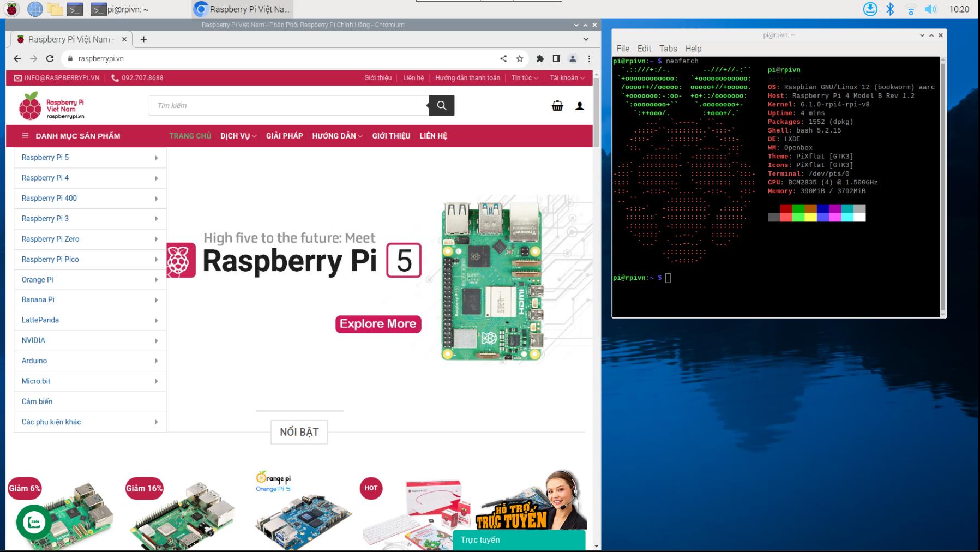The image size is (980, 552).
Task: Toggle the Chromium side panel
Action: 556,58
